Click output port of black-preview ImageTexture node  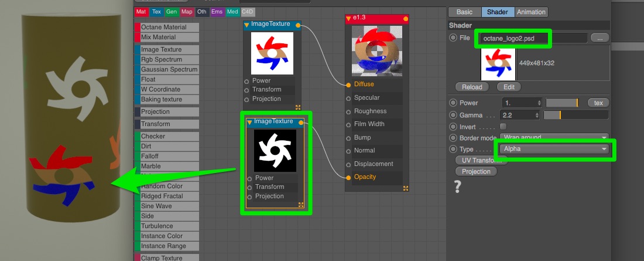tap(301, 123)
